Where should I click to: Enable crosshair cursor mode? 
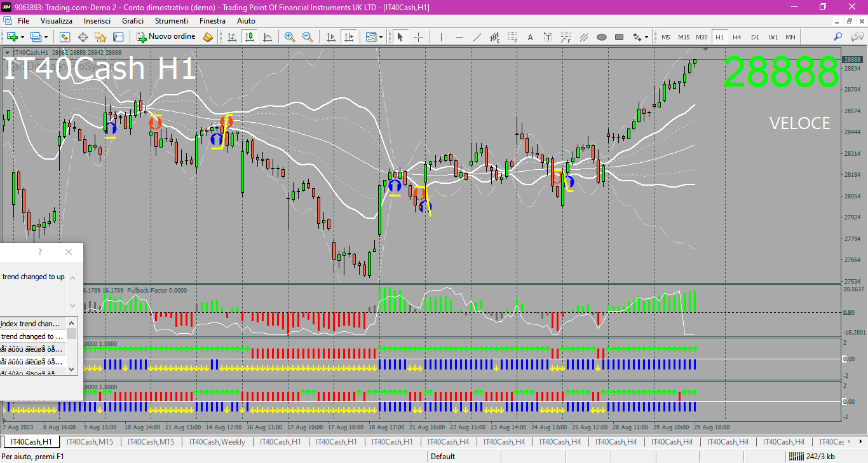tap(418, 37)
